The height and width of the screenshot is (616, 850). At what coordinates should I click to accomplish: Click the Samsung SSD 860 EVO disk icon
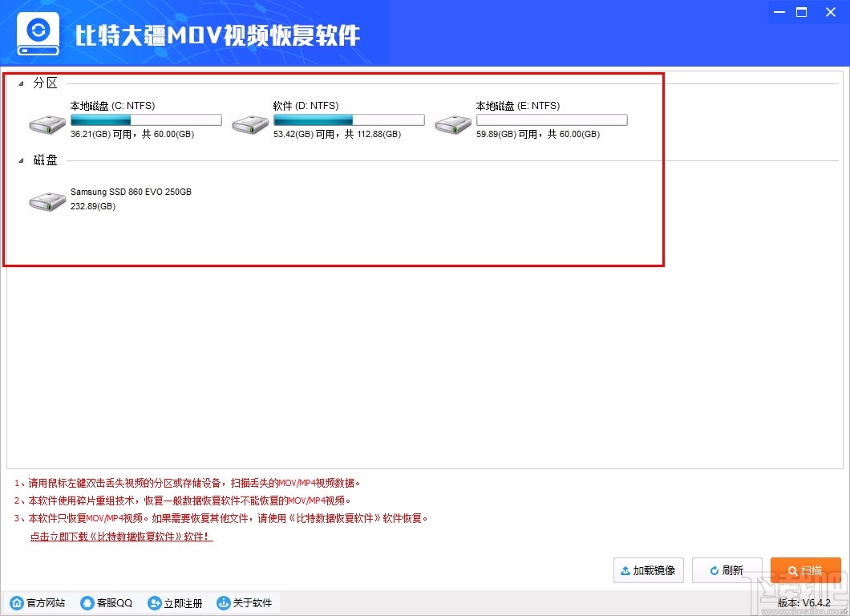tap(46, 200)
